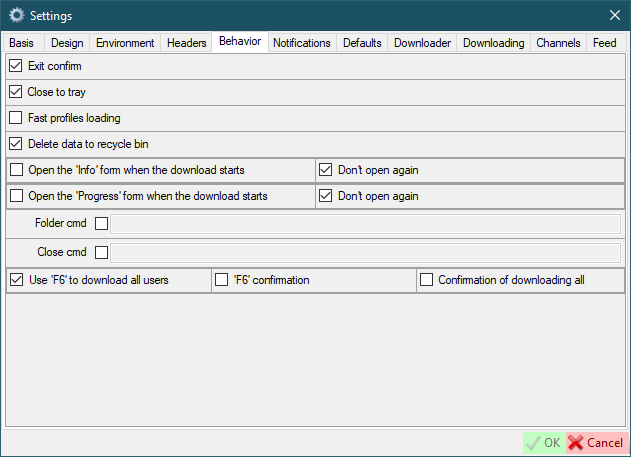Toggle Delete data to recycle bin
This screenshot has height=457, width=631.
tap(16, 144)
